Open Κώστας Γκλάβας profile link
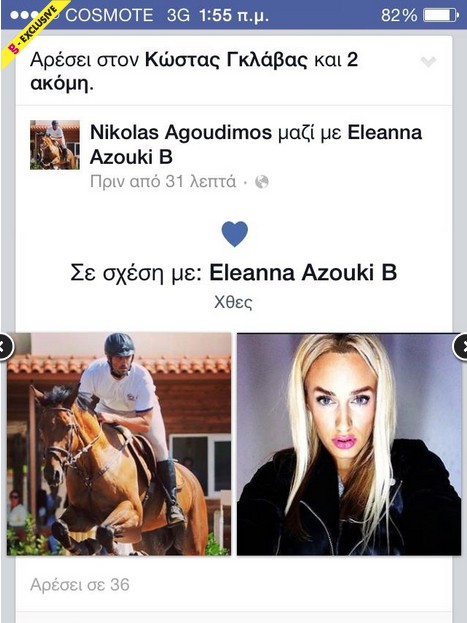467x623 pixels. click(x=226, y=60)
